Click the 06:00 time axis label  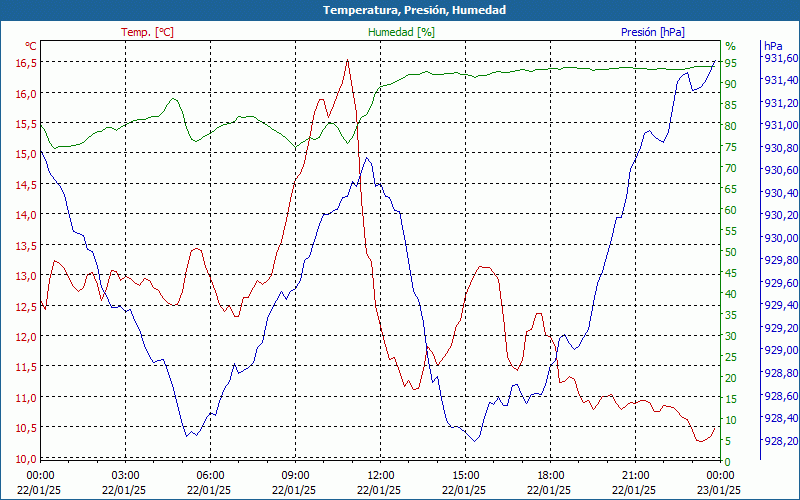210,475
